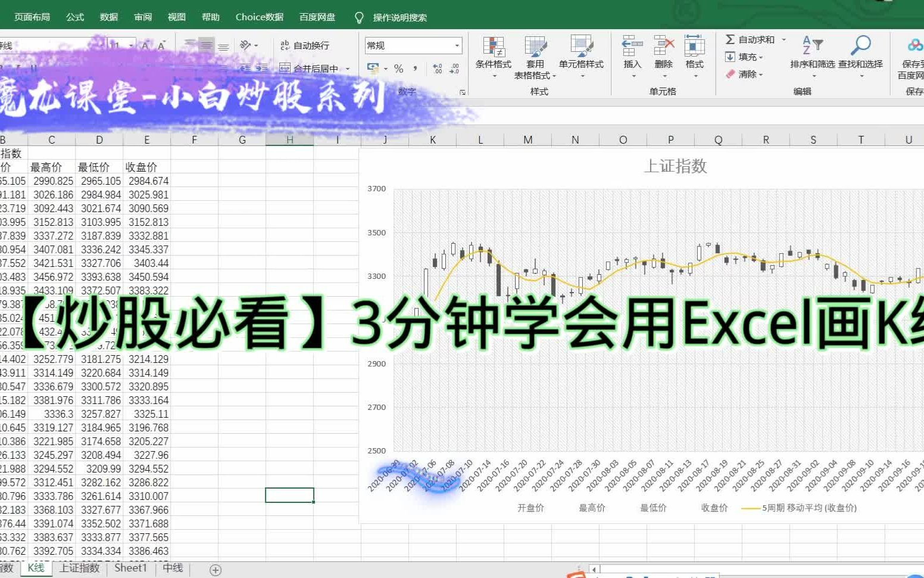This screenshot has width=924, height=578.
Task: Decrease decimal places
Action: (x=454, y=69)
